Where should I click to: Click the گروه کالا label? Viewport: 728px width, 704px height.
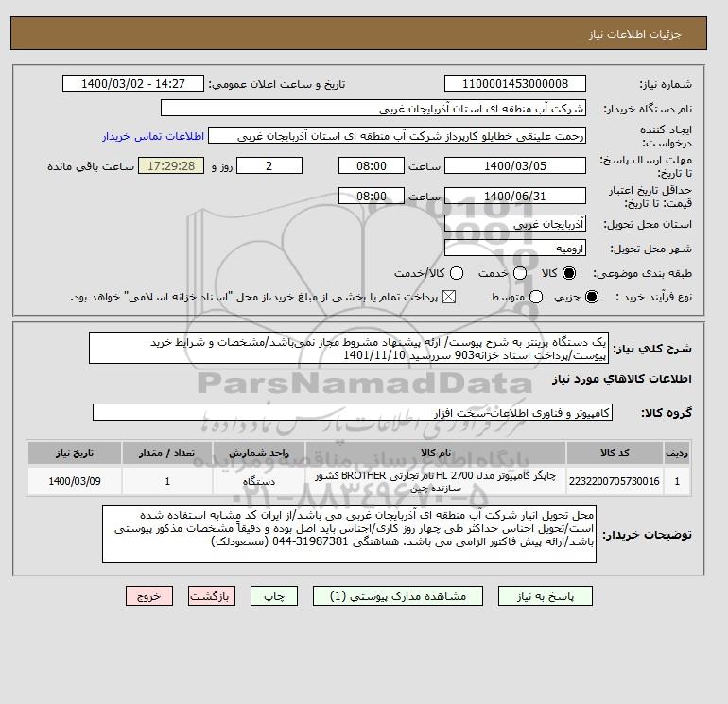coord(667,413)
